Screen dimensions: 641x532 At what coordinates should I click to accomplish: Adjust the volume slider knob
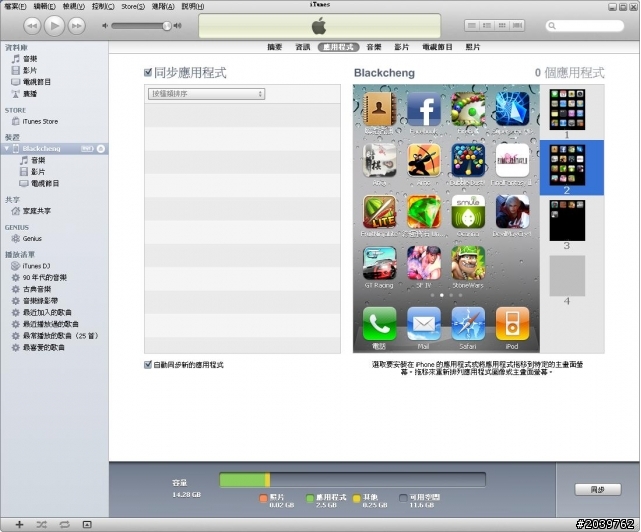166,26
